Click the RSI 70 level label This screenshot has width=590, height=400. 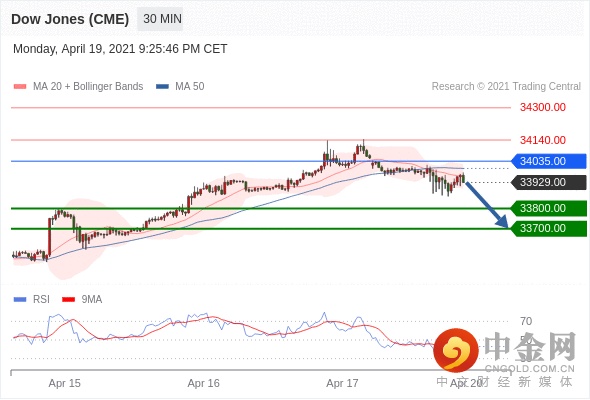[526, 321]
